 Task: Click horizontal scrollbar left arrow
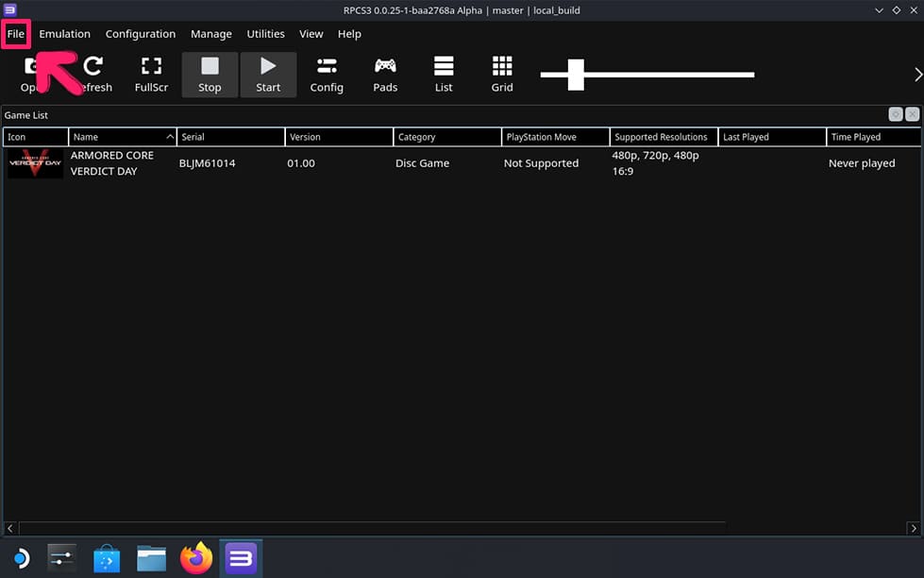[10, 529]
